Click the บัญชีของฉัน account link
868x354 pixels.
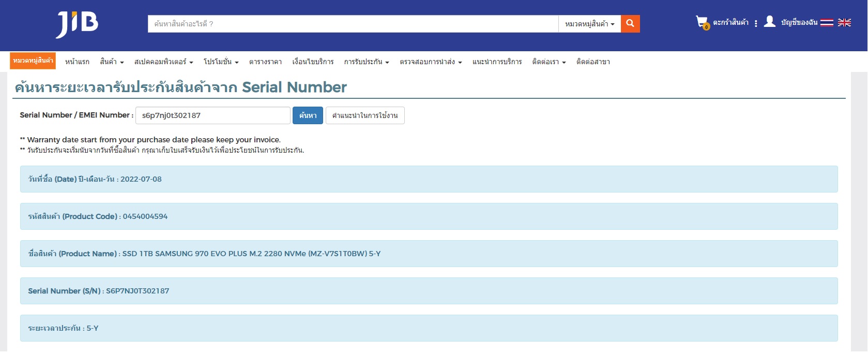coord(799,22)
